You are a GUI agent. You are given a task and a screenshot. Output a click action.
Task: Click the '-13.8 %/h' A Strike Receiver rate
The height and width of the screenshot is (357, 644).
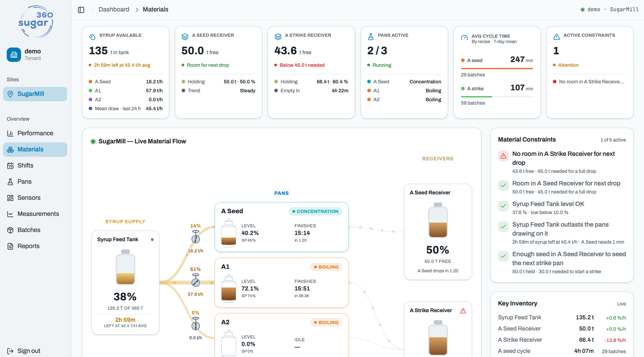[615, 340]
